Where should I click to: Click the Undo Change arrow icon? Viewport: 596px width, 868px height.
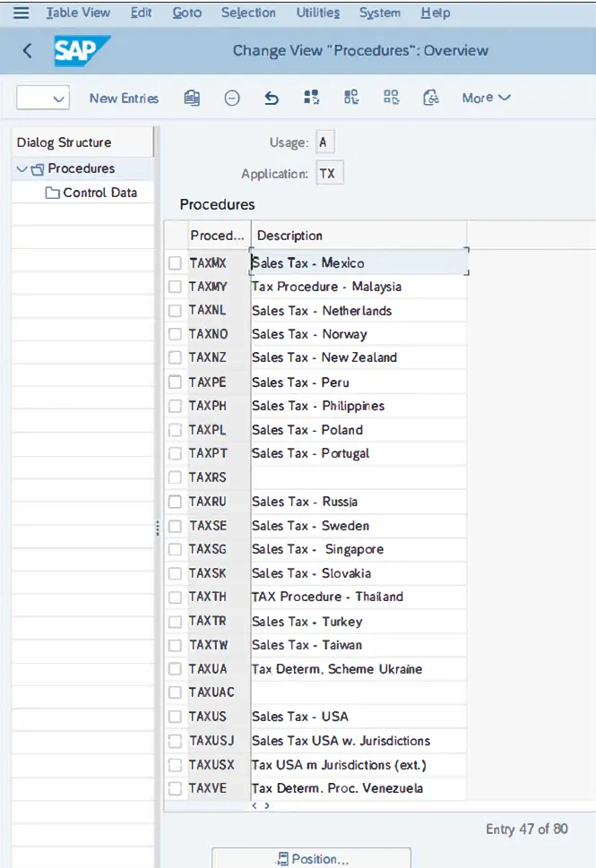tap(272, 99)
